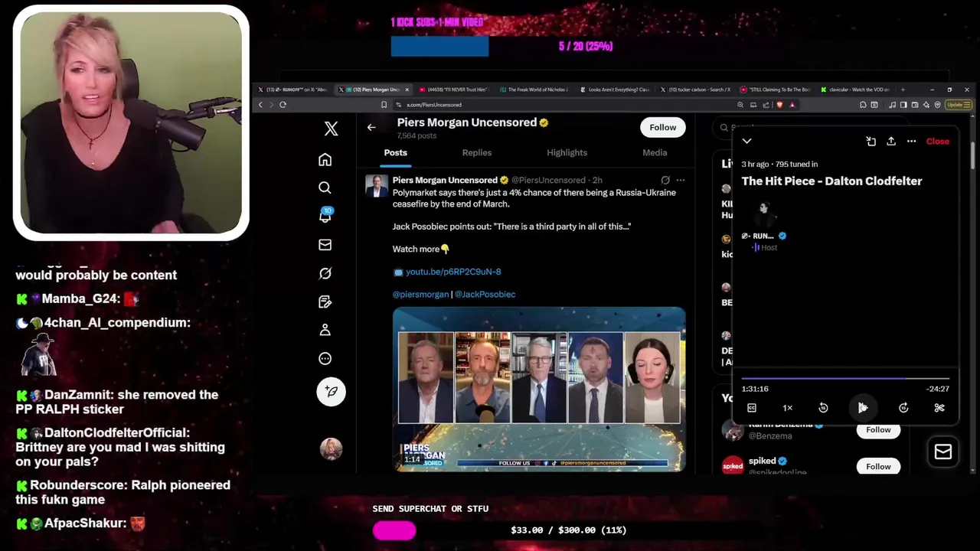Compose a new post with feather button
This screenshot has width=980, height=551.
click(331, 391)
